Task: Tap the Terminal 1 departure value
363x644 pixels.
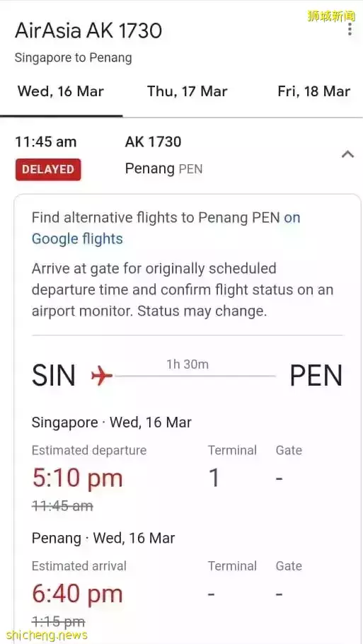Action: tap(214, 478)
